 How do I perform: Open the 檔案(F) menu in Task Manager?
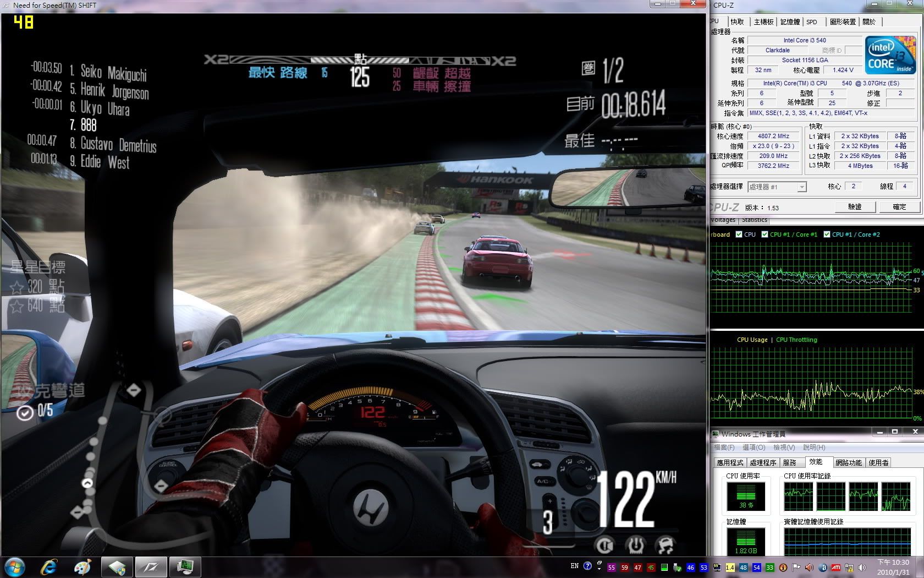click(724, 448)
